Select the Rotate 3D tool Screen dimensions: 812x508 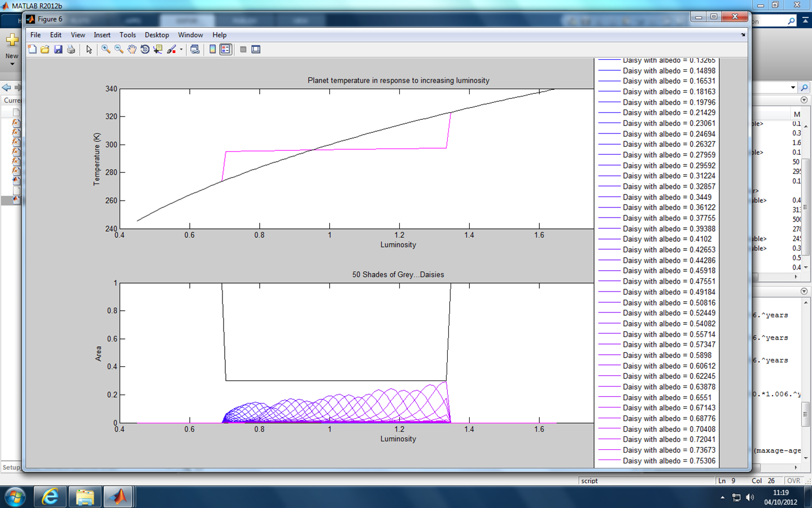145,50
